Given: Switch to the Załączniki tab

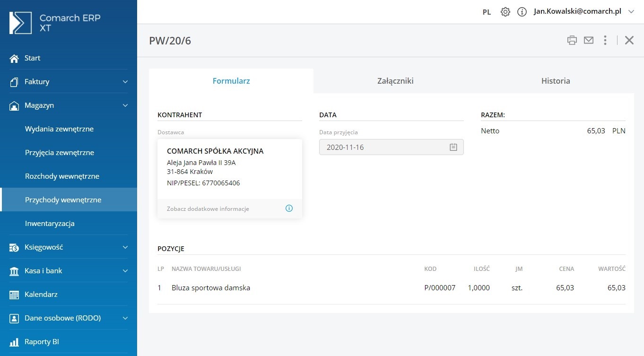Looking at the screenshot, I should tap(395, 81).
